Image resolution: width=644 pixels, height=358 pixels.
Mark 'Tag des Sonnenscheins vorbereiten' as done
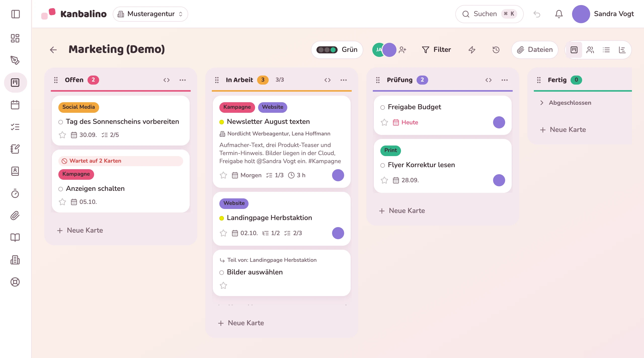[x=61, y=122]
